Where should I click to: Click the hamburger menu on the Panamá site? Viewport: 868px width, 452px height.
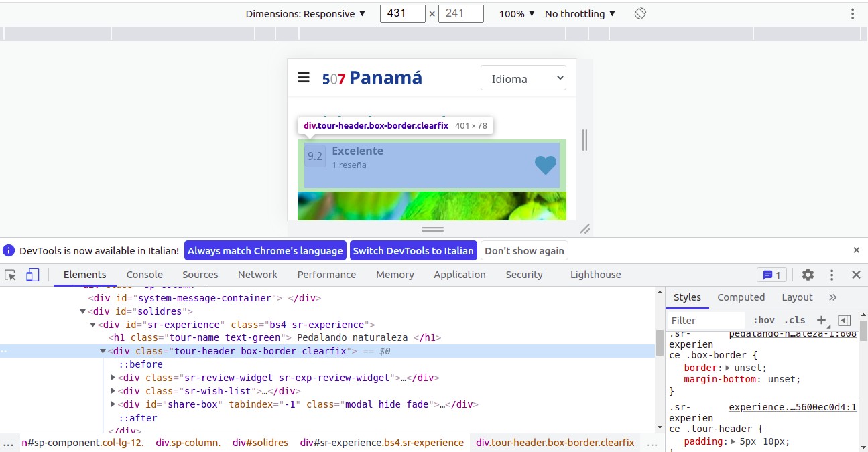(x=304, y=78)
